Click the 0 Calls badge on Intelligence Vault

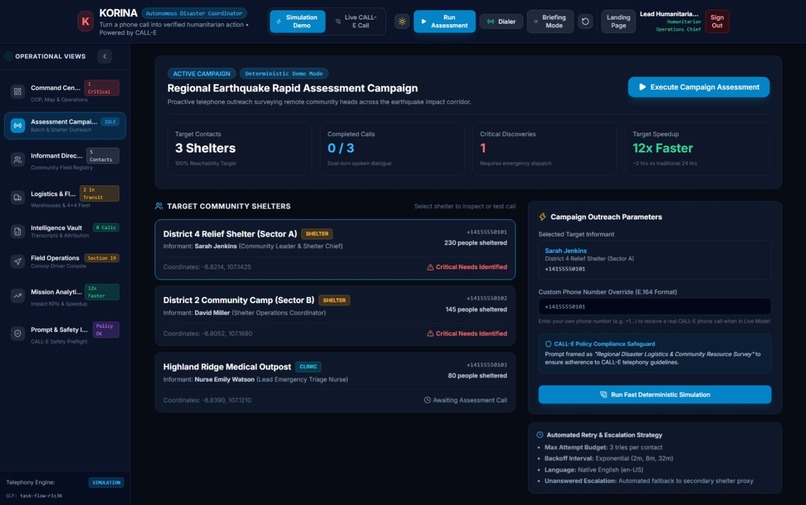coord(106,227)
